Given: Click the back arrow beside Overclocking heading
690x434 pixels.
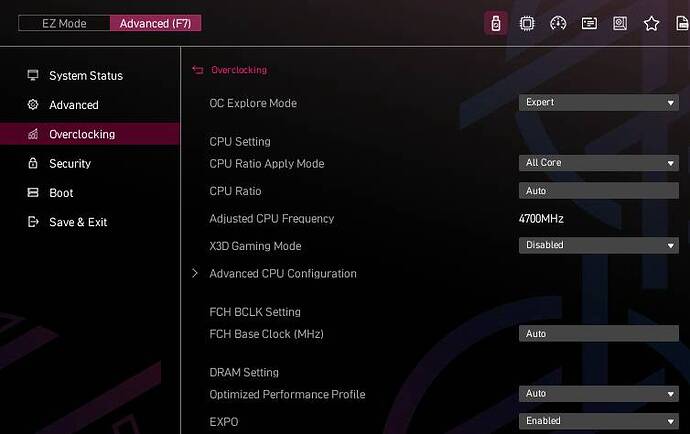Looking at the screenshot, I should (197, 70).
